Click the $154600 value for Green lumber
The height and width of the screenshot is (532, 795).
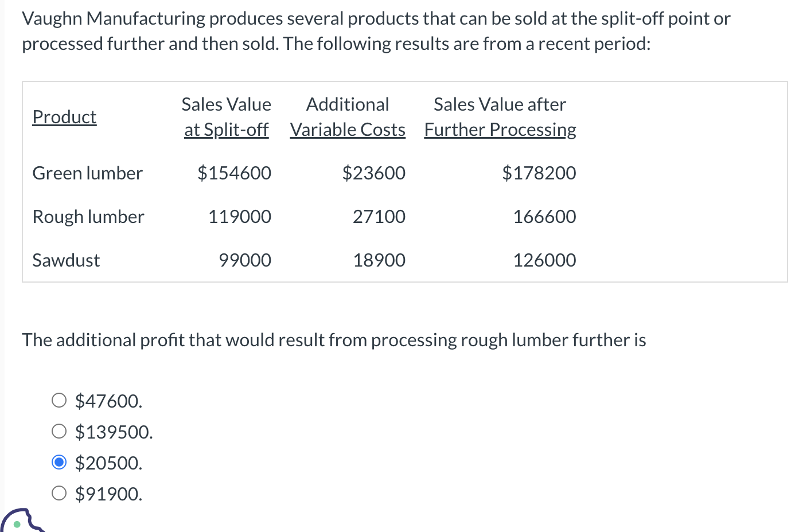(x=234, y=173)
